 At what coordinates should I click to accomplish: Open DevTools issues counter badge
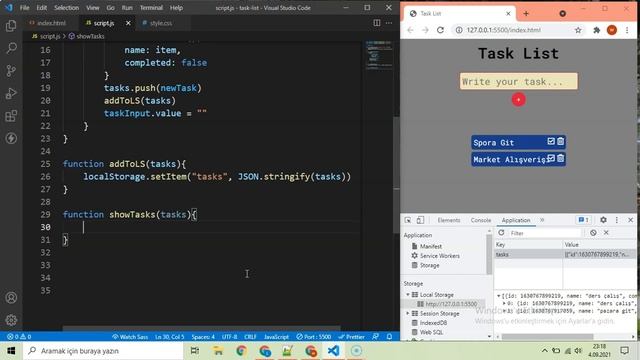[583, 220]
